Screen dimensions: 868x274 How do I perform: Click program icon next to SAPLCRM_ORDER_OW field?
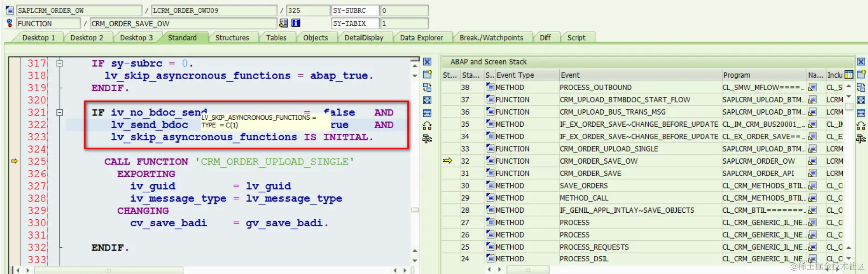coord(9,10)
